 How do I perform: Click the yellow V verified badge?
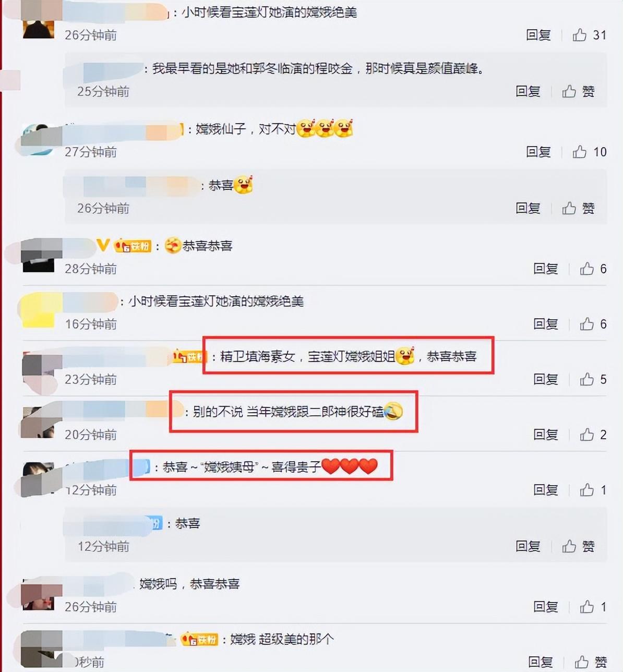(x=103, y=245)
